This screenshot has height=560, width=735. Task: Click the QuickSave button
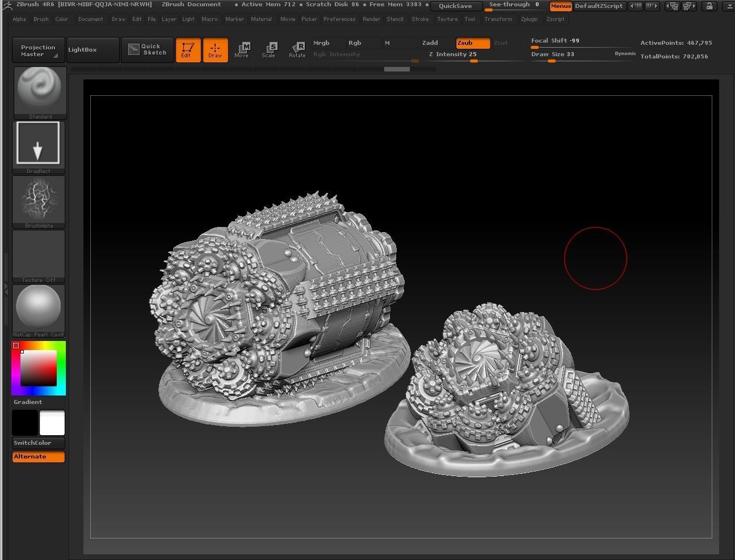(x=456, y=6)
